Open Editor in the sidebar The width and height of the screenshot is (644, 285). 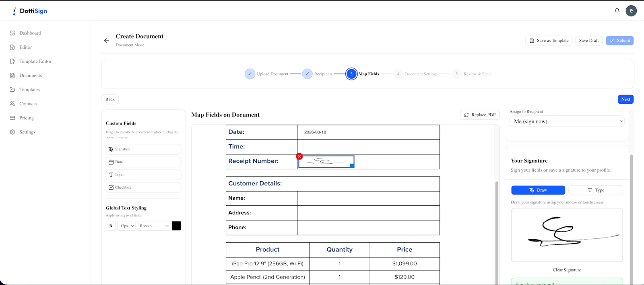tap(25, 47)
